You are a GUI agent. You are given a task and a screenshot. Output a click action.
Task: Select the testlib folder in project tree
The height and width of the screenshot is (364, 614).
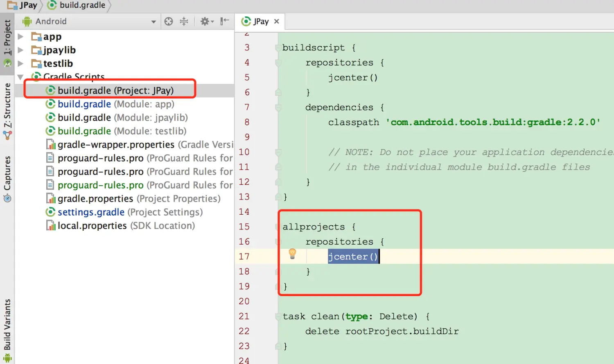point(52,63)
